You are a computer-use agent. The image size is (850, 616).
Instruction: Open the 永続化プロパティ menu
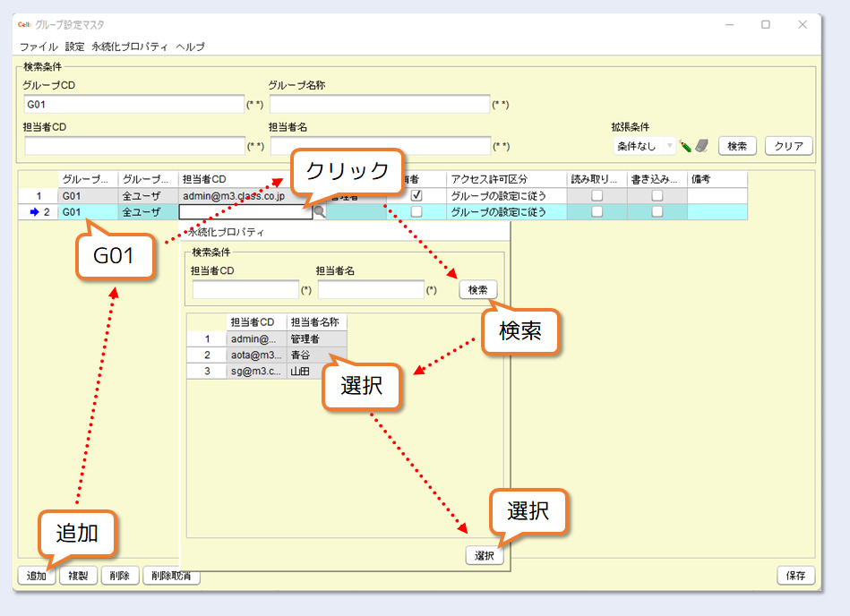[130, 47]
